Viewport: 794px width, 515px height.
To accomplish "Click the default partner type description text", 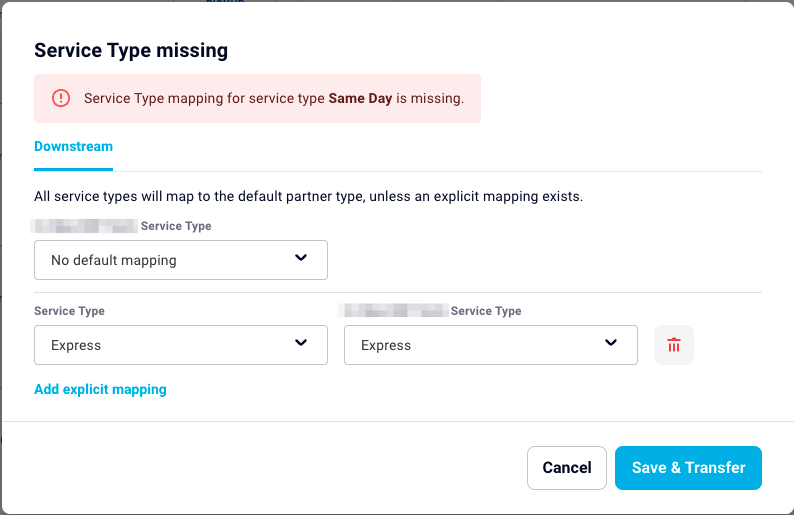I will (308, 196).
